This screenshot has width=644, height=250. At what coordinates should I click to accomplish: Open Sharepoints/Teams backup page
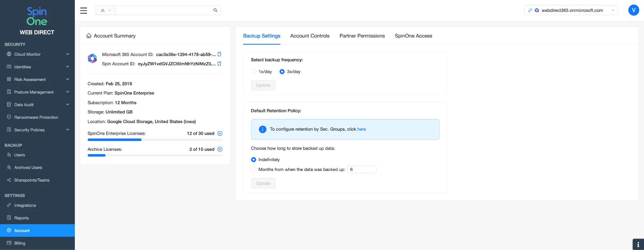point(37,180)
